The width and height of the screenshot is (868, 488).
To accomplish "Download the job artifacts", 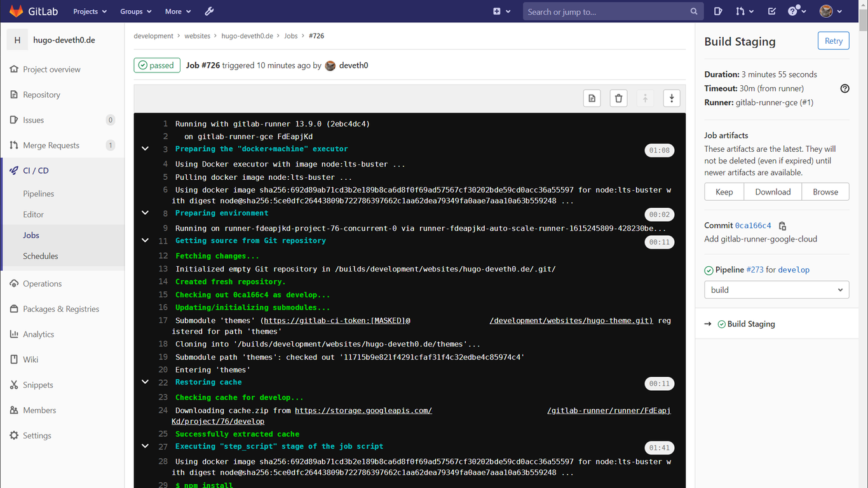I will point(772,191).
